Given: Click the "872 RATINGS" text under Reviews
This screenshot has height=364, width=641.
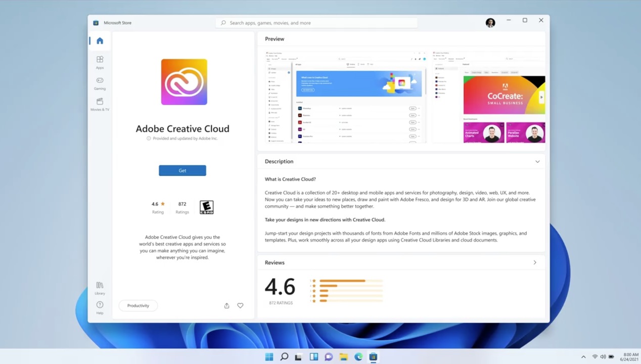Looking at the screenshot, I should pos(281,303).
